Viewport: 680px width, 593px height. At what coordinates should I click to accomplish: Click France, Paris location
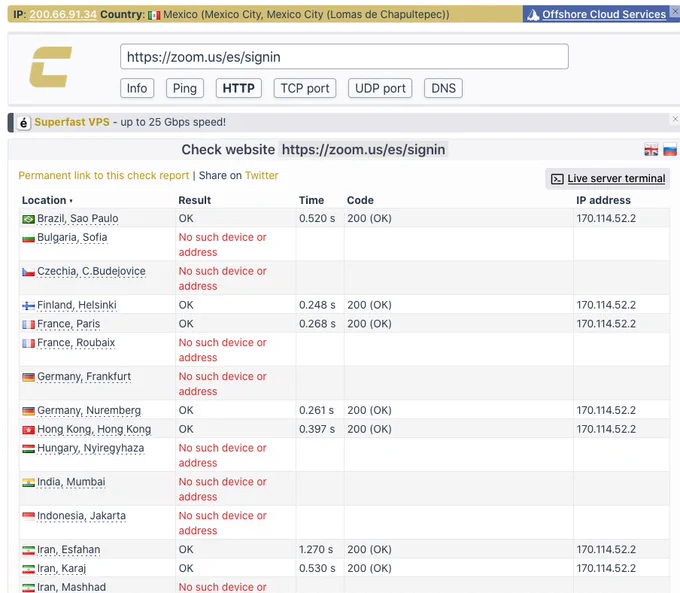coord(69,324)
